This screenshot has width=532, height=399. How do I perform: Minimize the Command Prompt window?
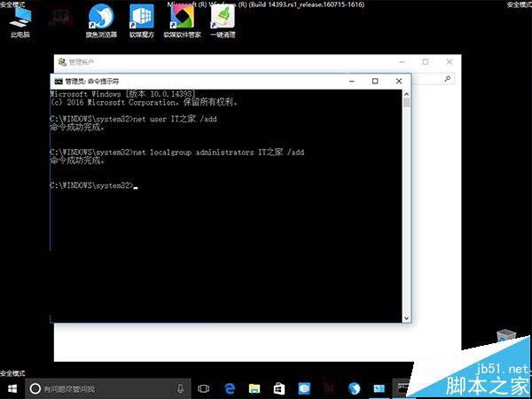tap(352, 81)
